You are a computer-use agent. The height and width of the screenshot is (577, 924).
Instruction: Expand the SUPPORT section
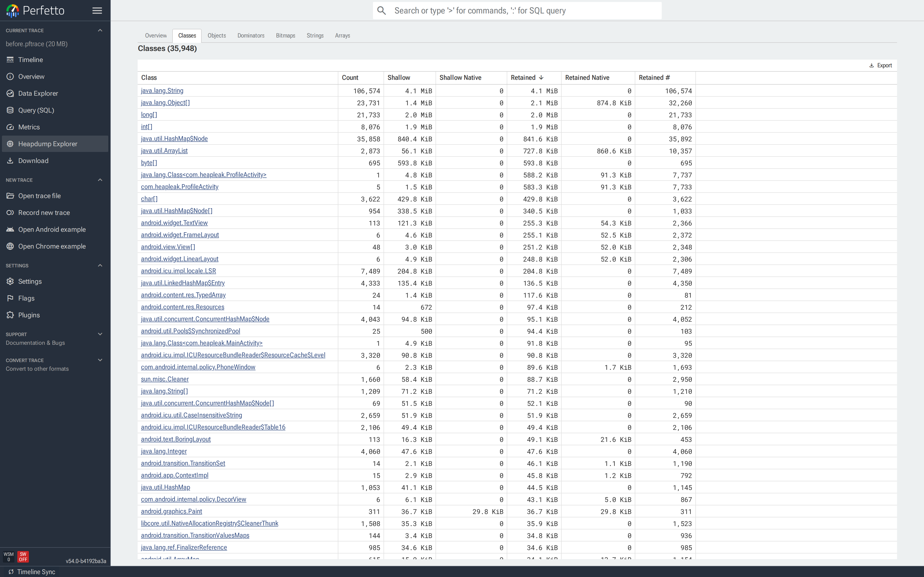point(100,334)
